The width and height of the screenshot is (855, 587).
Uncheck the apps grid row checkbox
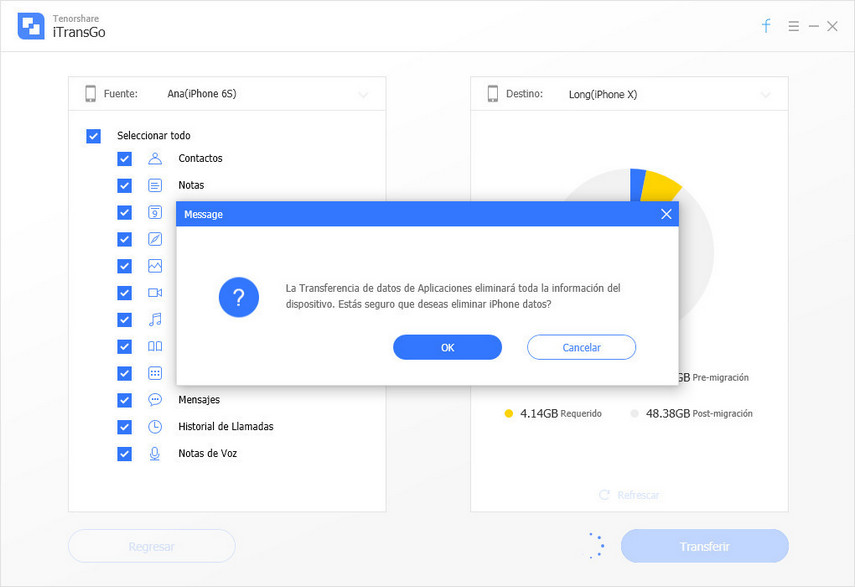point(124,373)
